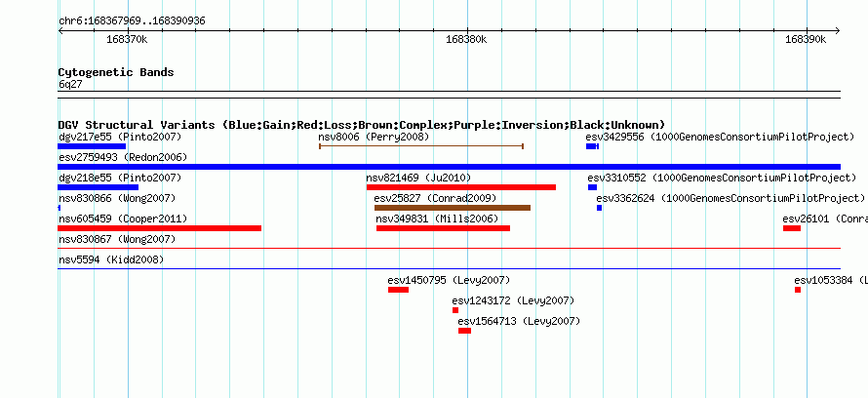Click the Cytogenetic Bands track title

(116, 72)
